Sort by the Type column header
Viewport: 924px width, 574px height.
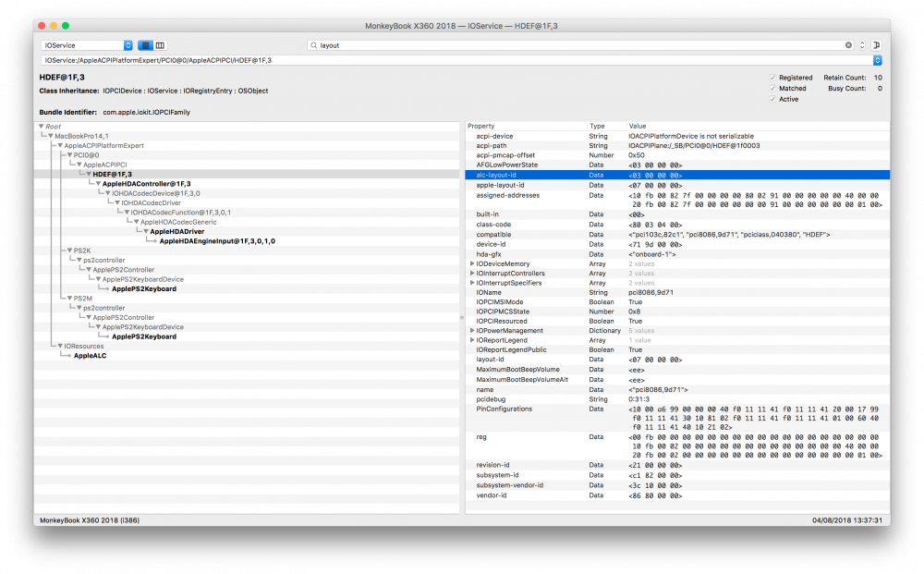606,126
